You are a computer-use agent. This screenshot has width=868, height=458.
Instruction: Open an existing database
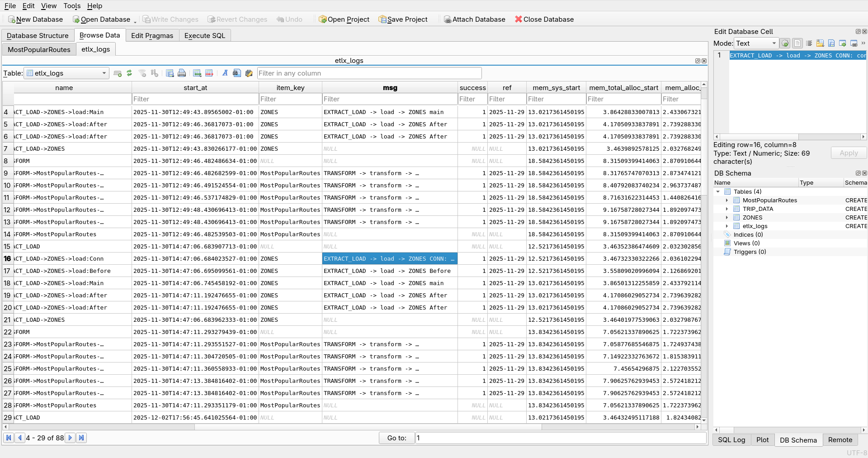point(102,19)
